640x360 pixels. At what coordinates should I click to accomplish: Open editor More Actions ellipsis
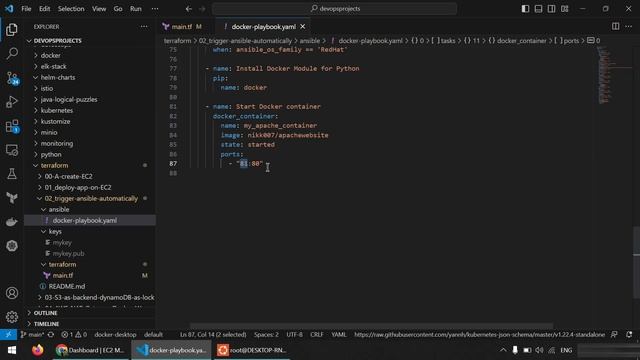(x=629, y=27)
